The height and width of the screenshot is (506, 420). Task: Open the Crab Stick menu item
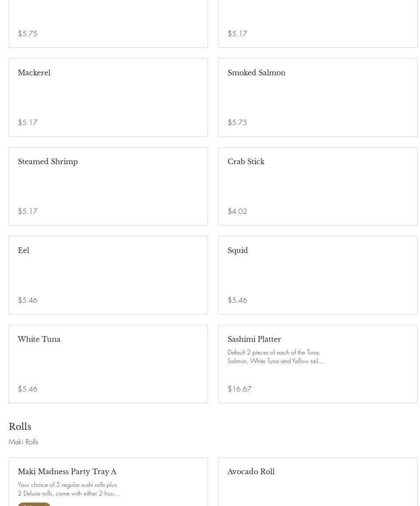318,186
